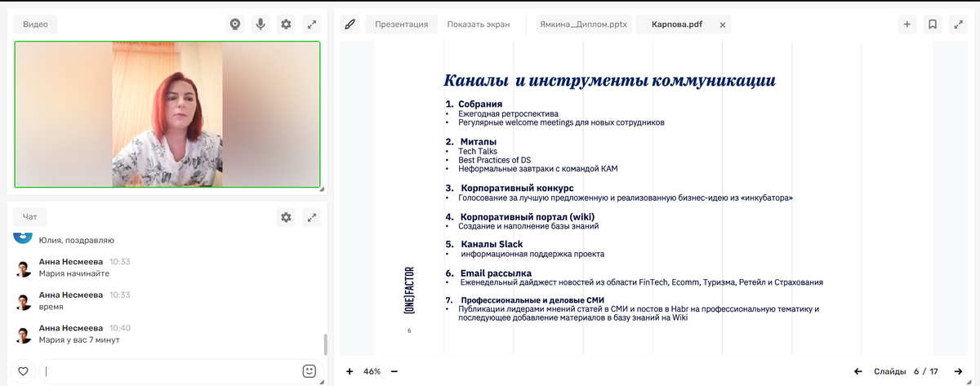This screenshot has height=386, width=980.
Task: Go to the previous slide arrow
Action: pyautogui.click(x=857, y=371)
